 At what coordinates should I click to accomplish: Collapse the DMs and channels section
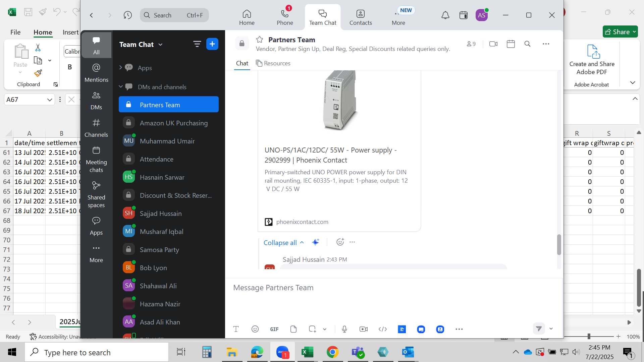click(x=120, y=86)
